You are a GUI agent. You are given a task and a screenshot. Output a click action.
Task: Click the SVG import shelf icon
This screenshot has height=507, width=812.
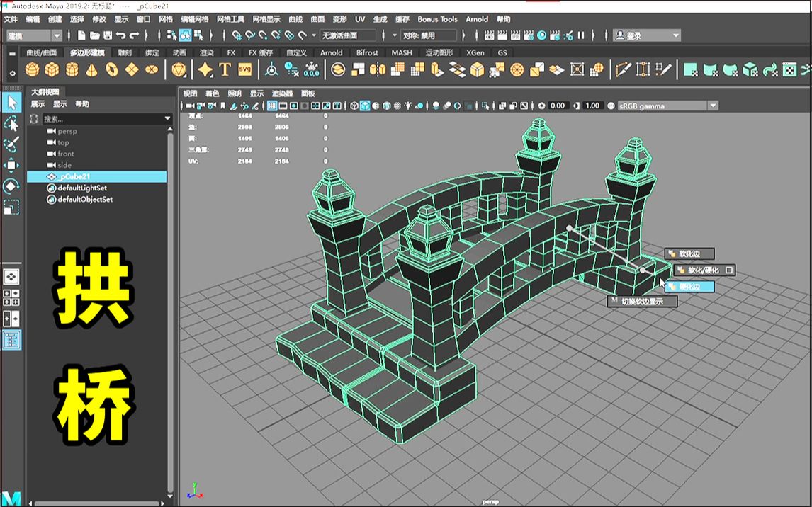(x=245, y=69)
